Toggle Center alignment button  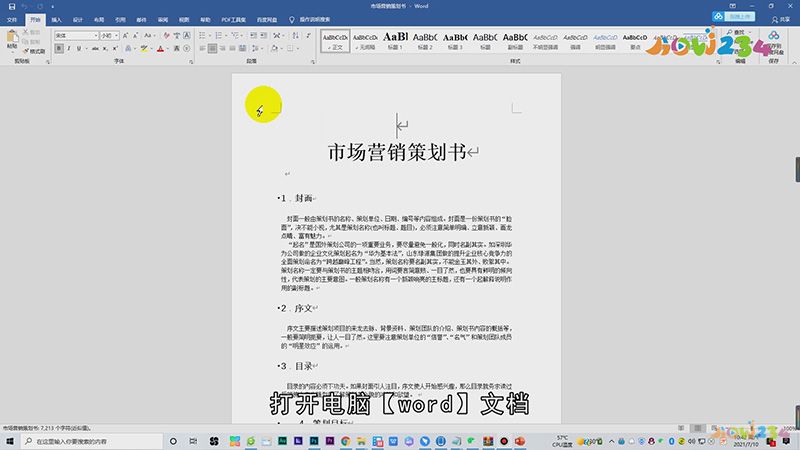pos(212,48)
